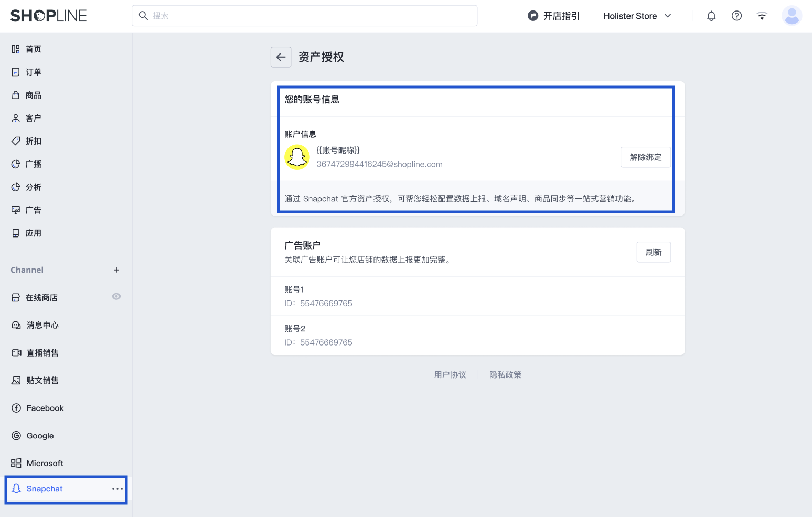
Task: Click the 您的账号信息 heading
Action: click(x=312, y=100)
